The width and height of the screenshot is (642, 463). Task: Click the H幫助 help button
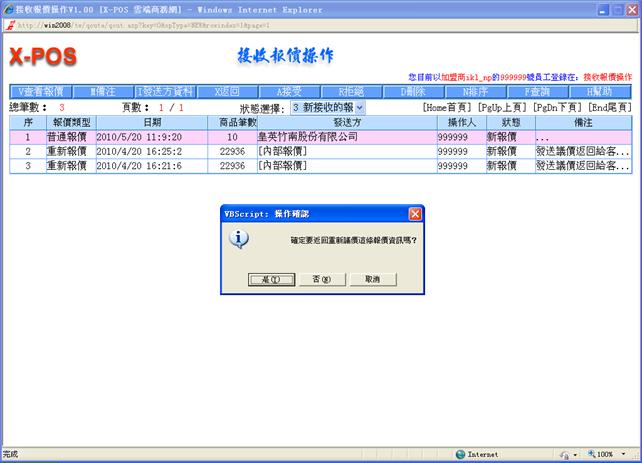point(599,92)
